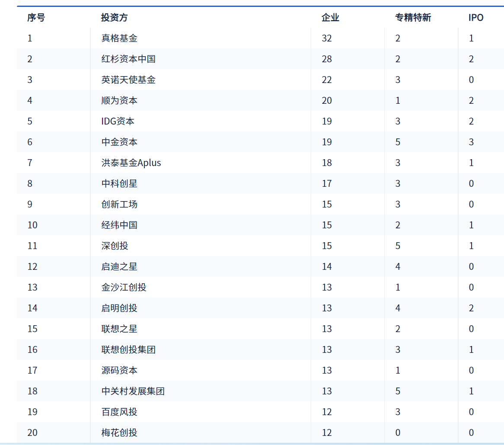The height and width of the screenshot is (445, 504).
Task: Click 专精特新 value 5 in 中关村发展集团 row
Action: 398,391
